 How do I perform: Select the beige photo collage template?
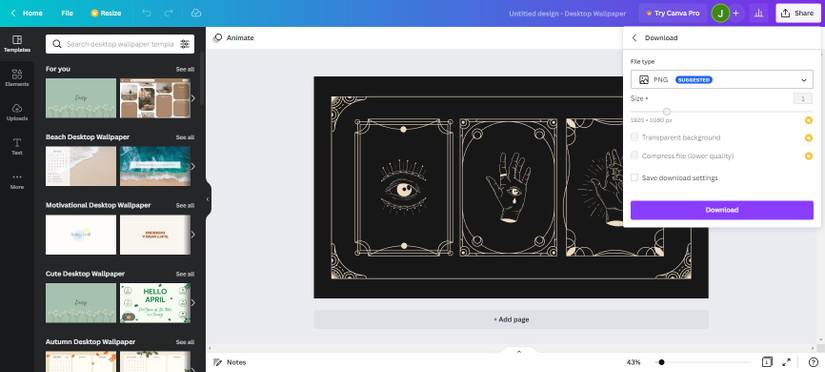pos(155,98)
